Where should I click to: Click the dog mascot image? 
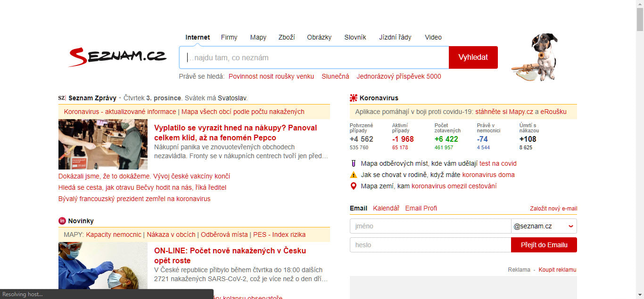coord(535,57)
